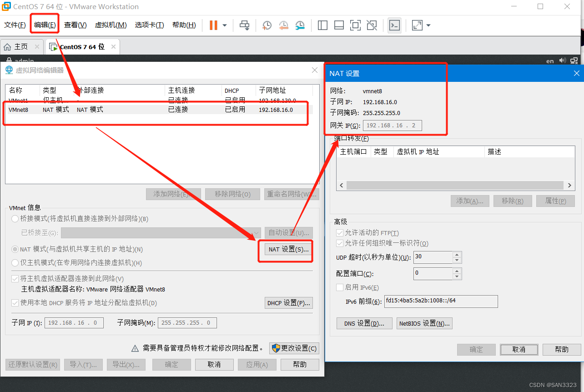Click 取消 in the virtual network editor
Viewport: 584px width, 392px height.
[x=214, y=365]
